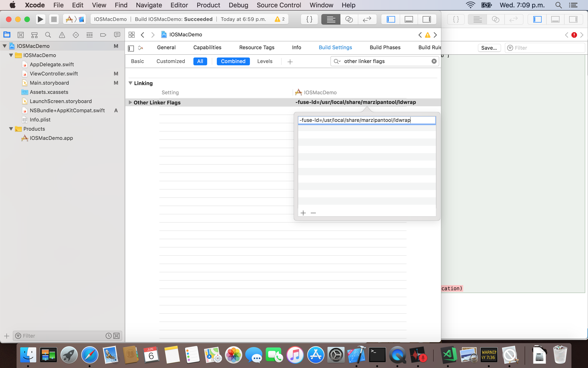
Task: Open the Project navigator folder icon
Action: [7, 35]
